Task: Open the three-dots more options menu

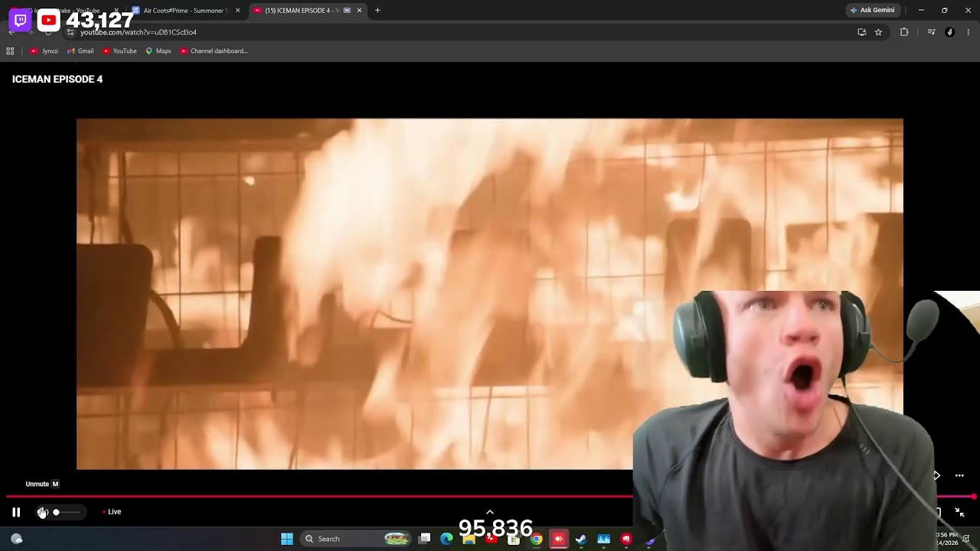Action: (959, 475)
